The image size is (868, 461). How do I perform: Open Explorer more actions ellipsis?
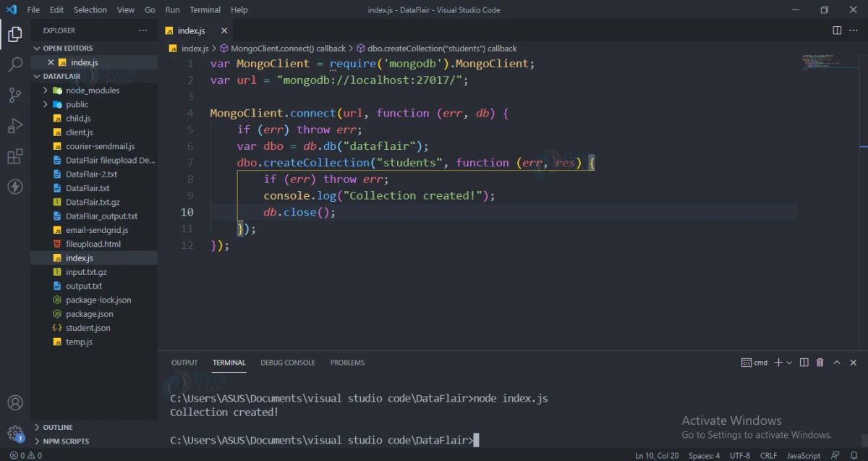(x=143, y=30)
